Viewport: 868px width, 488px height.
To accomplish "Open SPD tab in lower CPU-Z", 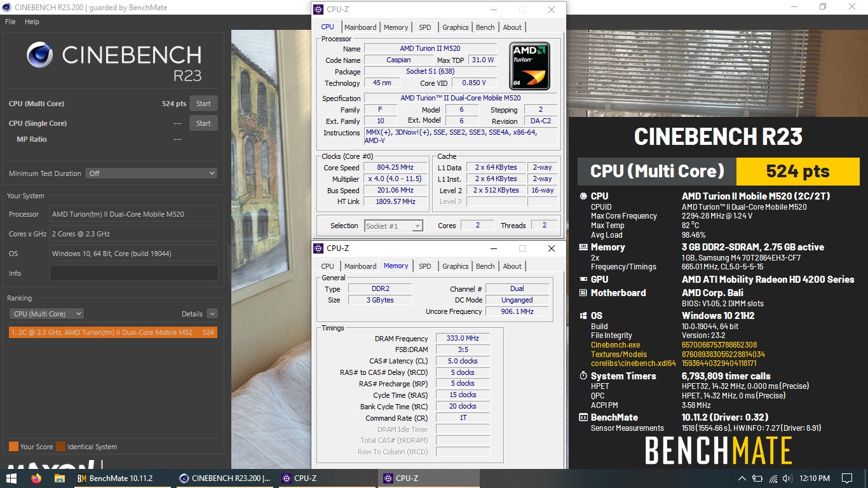I will (x=424, y=266).
